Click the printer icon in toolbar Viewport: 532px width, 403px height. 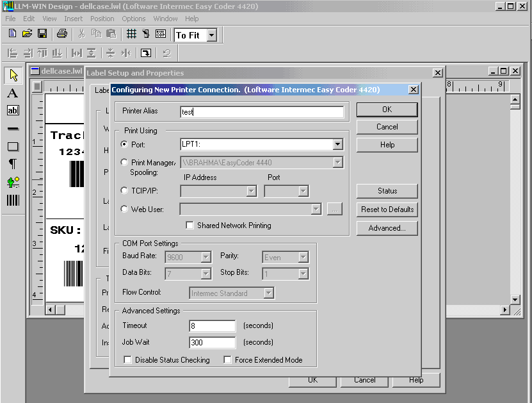click(x=62, y=34)
